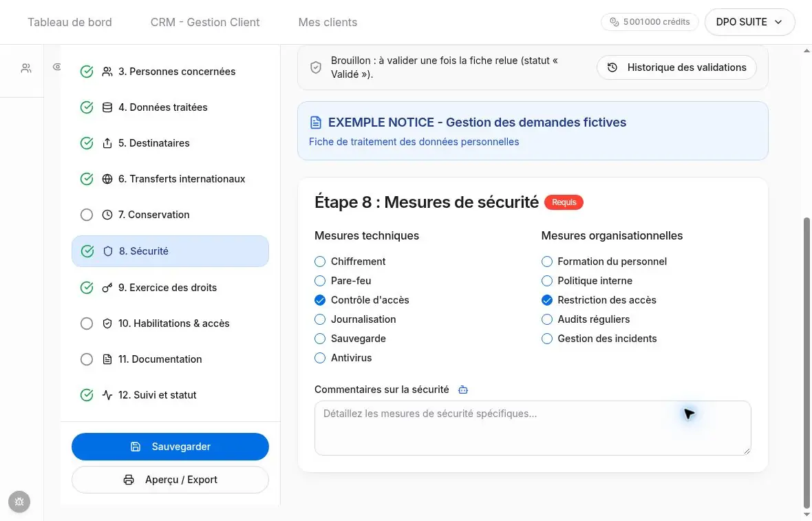812x521 pixels.
Task: Click the eye icon beside the sidebar
Action: click(57, 67)
